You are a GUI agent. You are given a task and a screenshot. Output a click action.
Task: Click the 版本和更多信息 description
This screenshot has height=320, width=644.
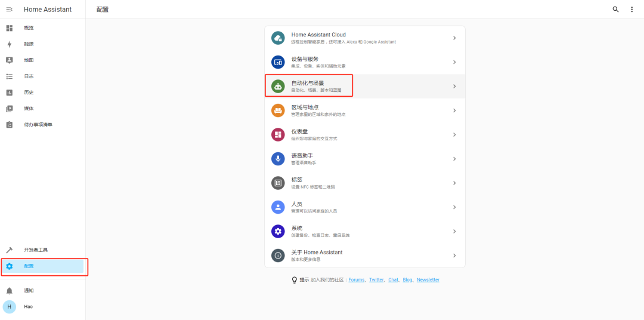tap(306, 260)
